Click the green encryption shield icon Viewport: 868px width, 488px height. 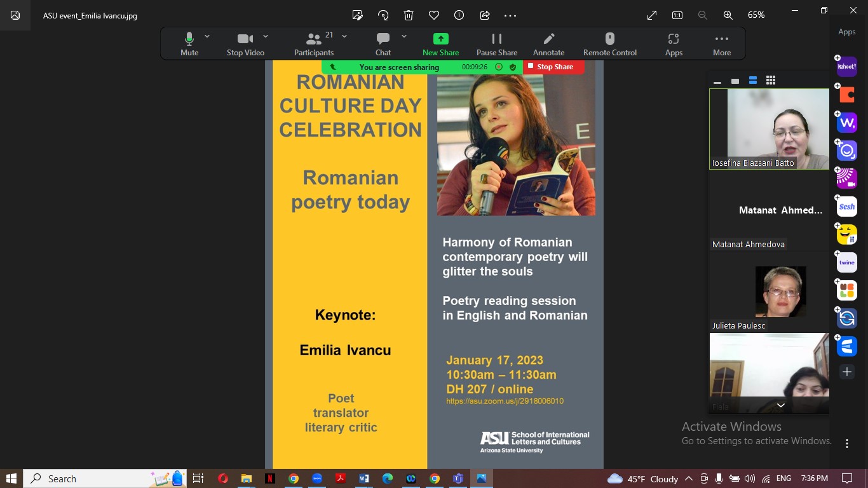[x=513, y=67]
